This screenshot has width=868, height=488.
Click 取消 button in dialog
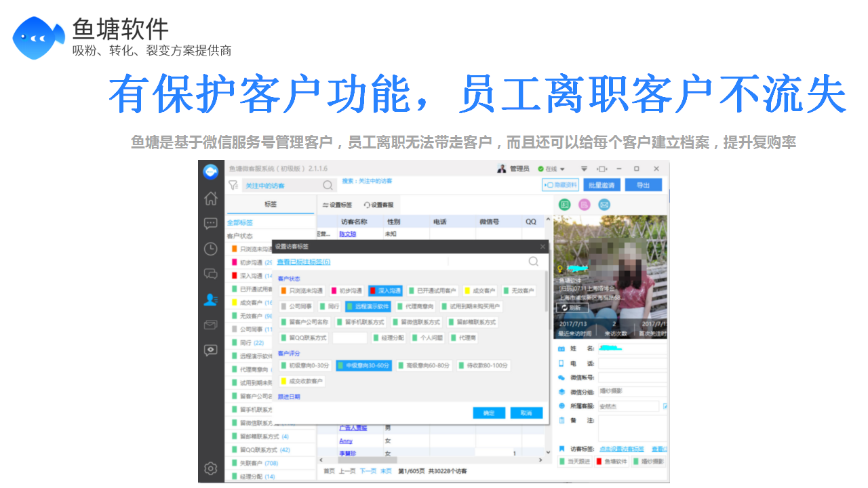[526, 413]
